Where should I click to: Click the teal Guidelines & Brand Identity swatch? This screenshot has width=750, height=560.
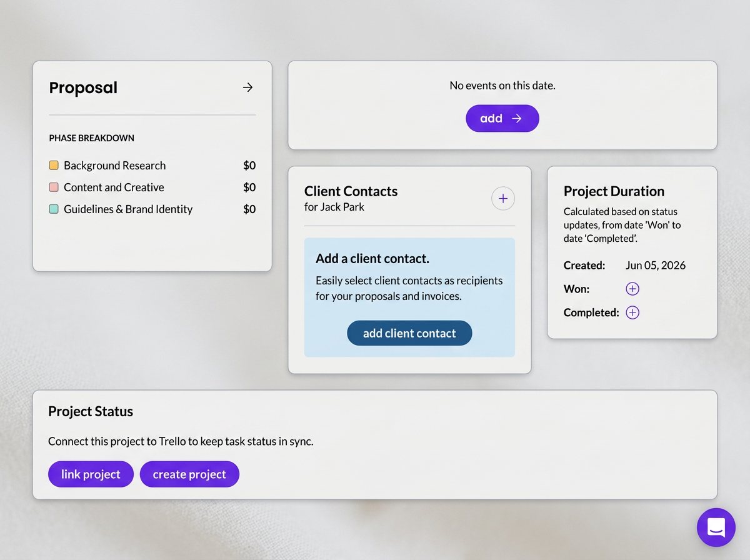[x=54, y=209]
